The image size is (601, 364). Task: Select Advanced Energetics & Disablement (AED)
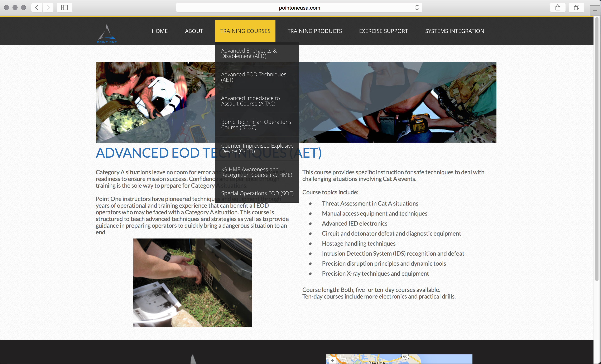tap(249, 53)
